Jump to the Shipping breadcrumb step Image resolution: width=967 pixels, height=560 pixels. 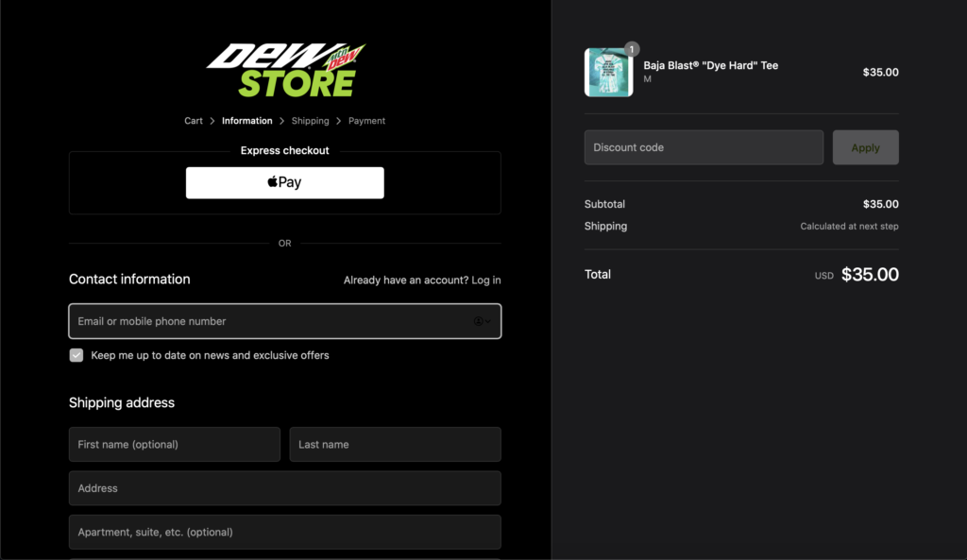pyautogui.click(x=310, y=121)
